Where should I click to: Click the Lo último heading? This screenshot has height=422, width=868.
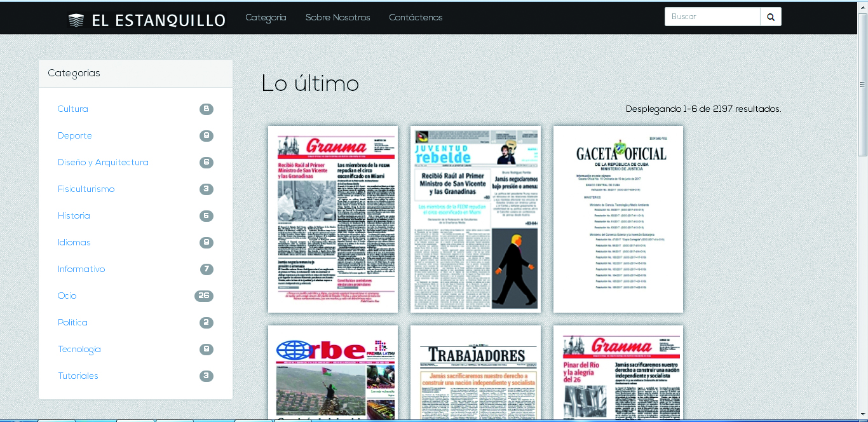tap(310, 84)
